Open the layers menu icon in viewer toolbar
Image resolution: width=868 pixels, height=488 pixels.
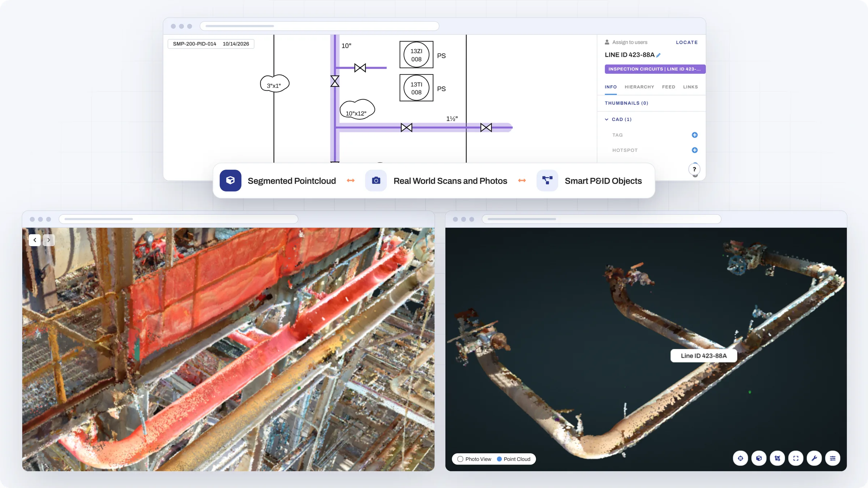pyautogui.click(x=833, y=458)
